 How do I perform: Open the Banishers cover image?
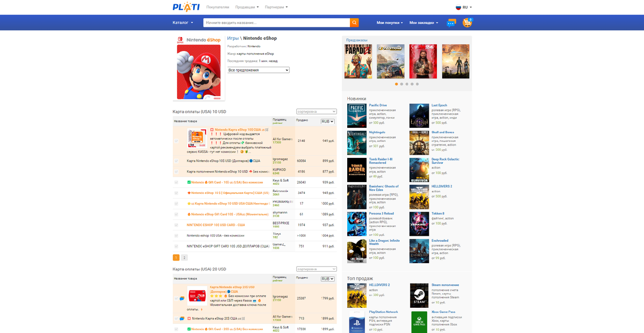[x=357, y=197]
